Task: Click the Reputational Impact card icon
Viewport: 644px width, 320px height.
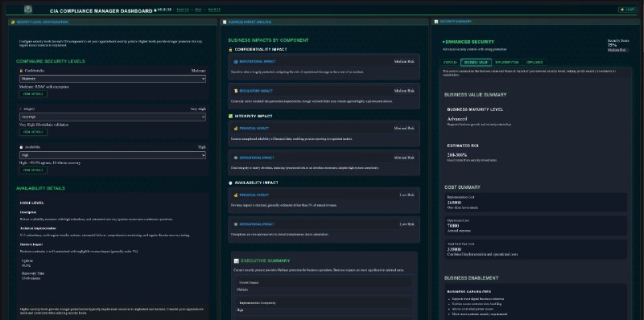Action: (x=236, y=62)
